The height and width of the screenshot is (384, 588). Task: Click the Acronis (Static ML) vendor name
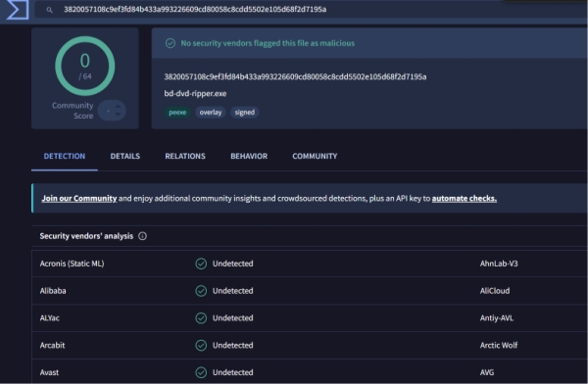tap(72, 264)
